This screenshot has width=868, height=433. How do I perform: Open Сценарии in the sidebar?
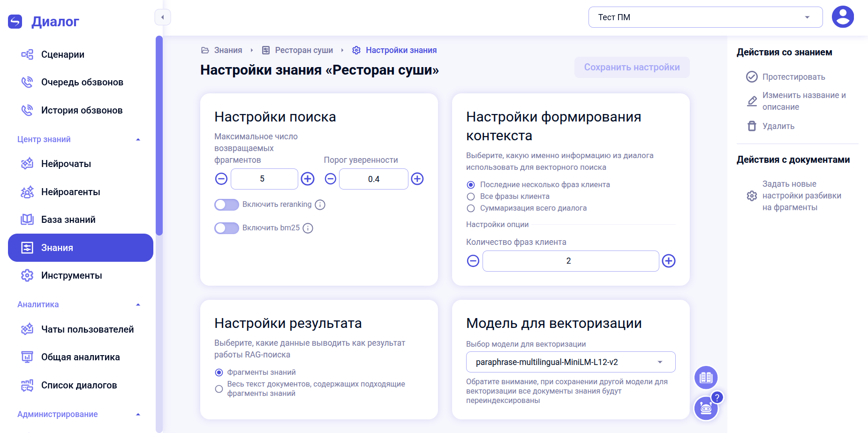point(81,54)
